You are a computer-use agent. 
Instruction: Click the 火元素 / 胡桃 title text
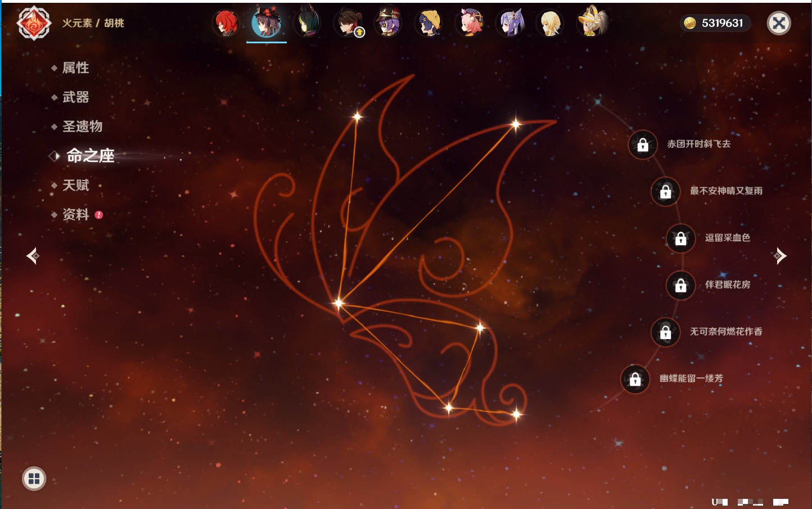pos(93,23)
